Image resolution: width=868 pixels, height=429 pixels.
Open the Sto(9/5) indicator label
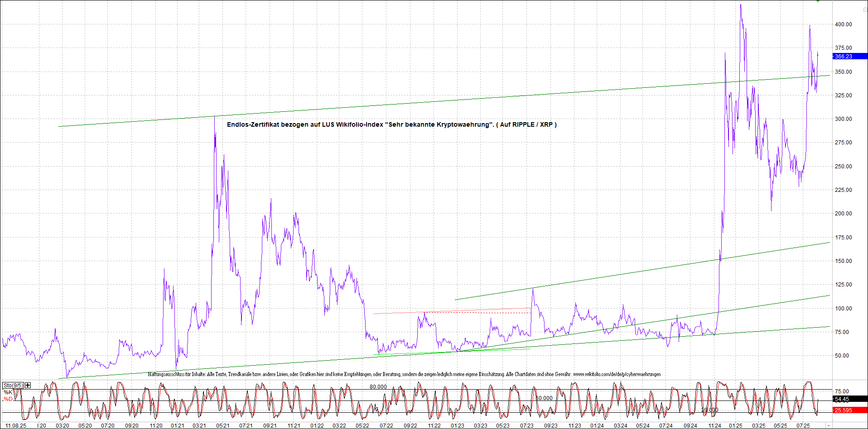(x=13, y=385)
